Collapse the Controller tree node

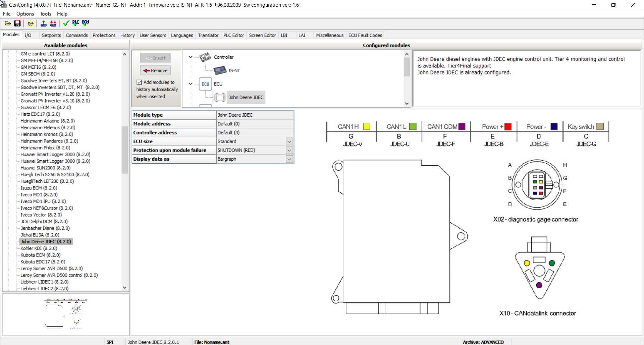191,57
